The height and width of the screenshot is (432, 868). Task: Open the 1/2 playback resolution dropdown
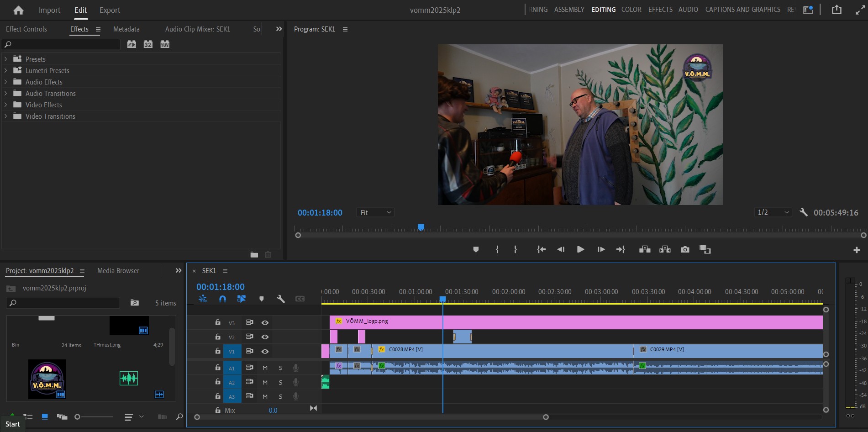773,212
